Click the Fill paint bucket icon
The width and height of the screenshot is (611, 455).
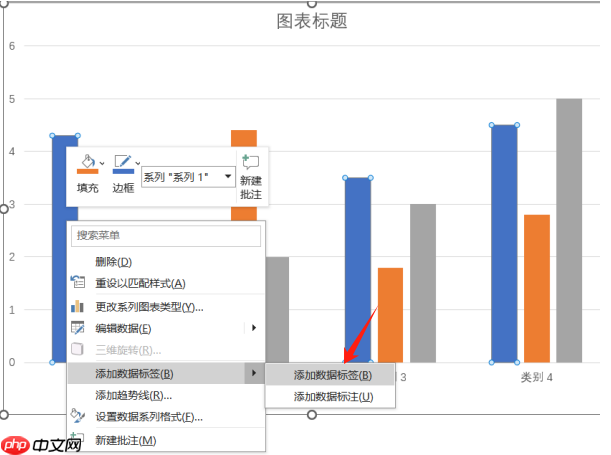point(88,161)
